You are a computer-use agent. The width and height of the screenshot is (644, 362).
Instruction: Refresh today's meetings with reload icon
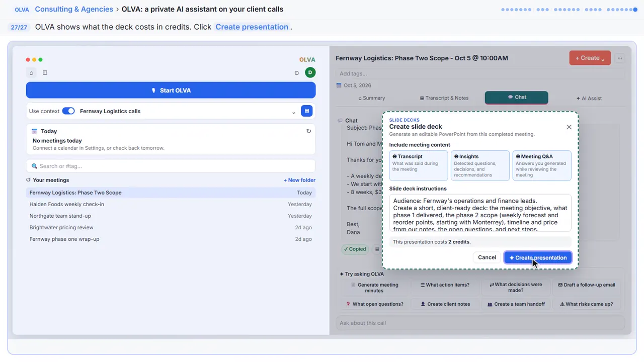click(308, 131)
